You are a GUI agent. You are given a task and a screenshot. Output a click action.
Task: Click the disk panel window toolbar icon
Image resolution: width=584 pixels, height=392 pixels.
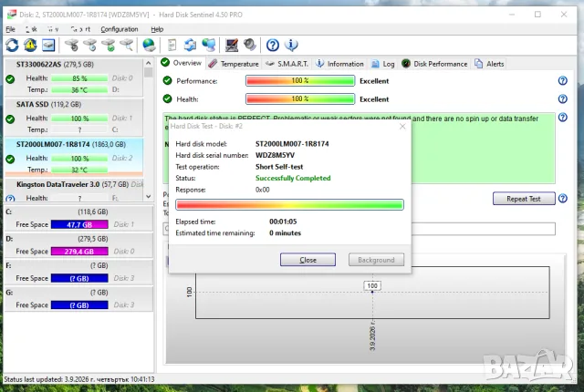[48, 45]
